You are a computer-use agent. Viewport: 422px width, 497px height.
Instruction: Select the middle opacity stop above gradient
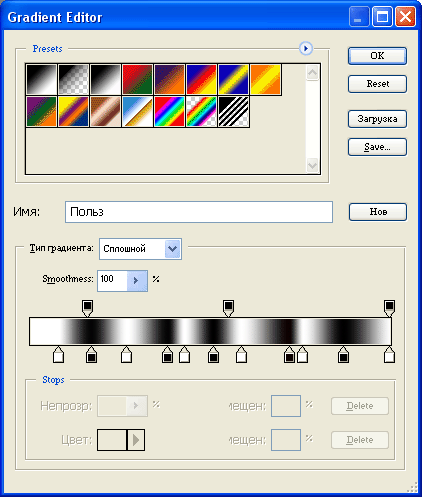pyautogui.click(x=228, y=308)
